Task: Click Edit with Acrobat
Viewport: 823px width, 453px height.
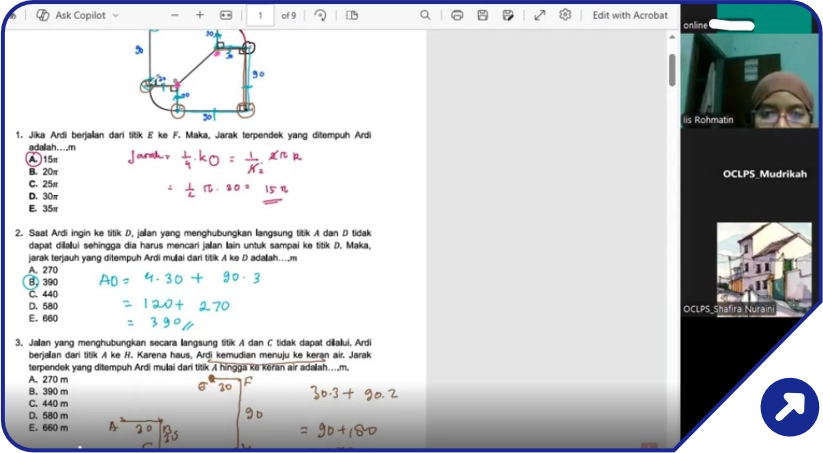Action: click(x=630, y=15)
